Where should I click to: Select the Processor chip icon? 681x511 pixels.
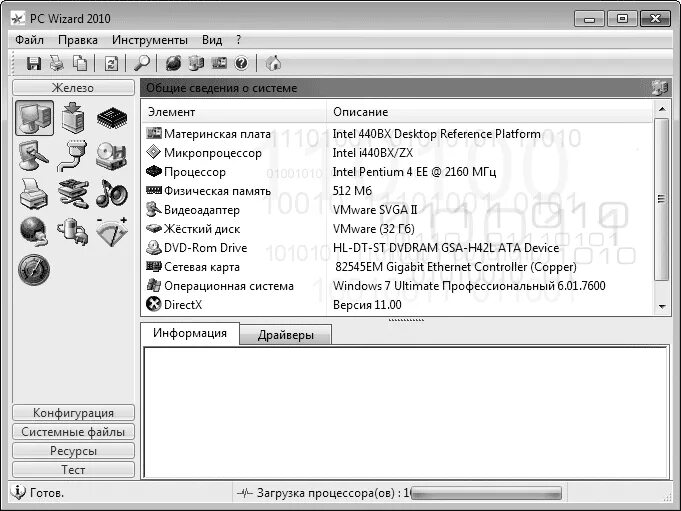pos(112,118)
